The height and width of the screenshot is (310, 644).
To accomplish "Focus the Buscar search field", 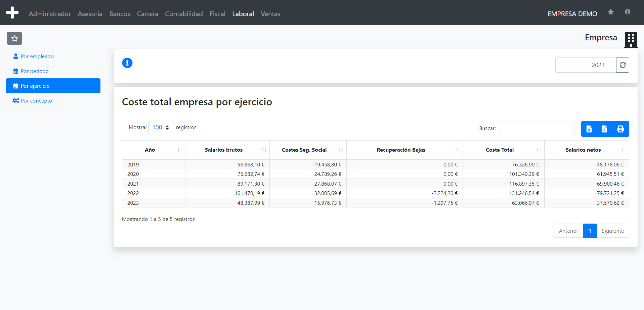I will pyautogui.click(x=536, y=128).
